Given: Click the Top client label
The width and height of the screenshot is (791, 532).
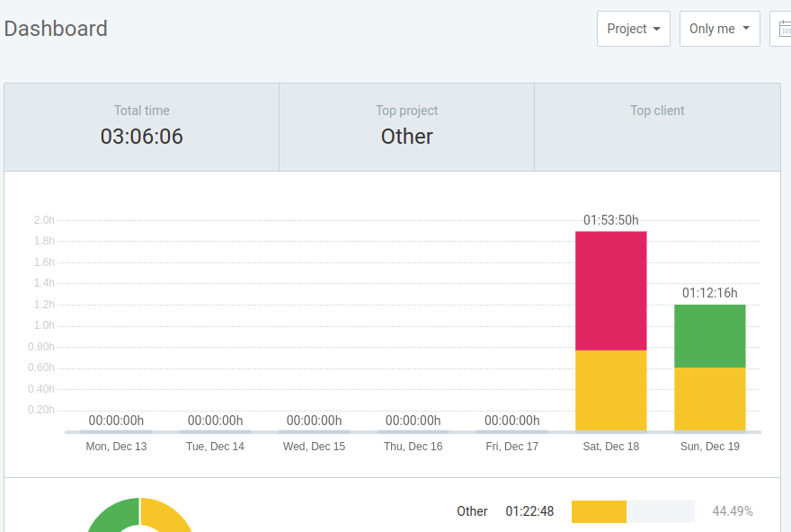Looking at the screenshot, I should point(657,111).
